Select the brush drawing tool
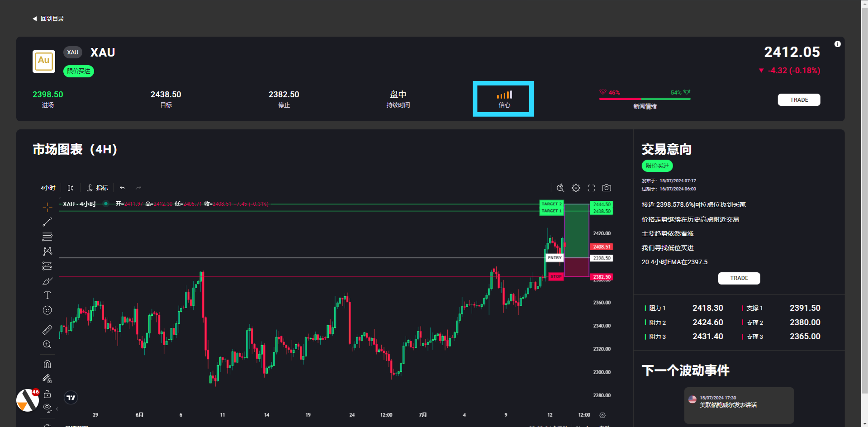This screenshot has height=427, width=868. tap(47, 281)
